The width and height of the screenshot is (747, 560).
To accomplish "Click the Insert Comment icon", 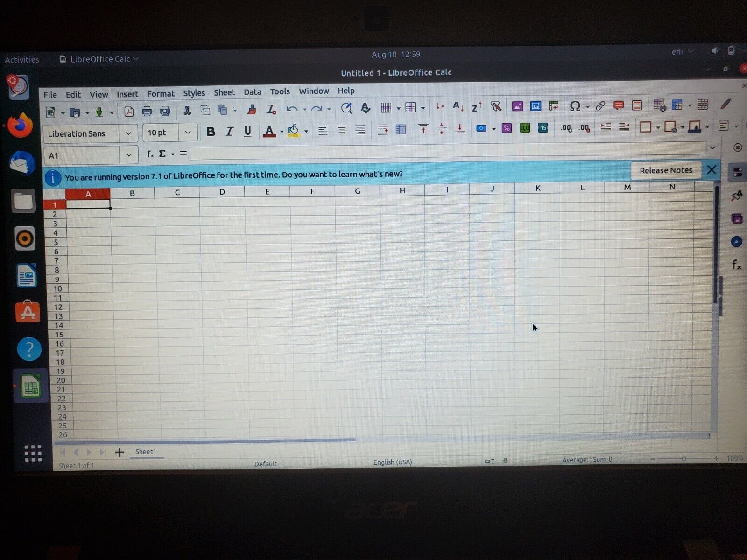I will coord(619,105).
